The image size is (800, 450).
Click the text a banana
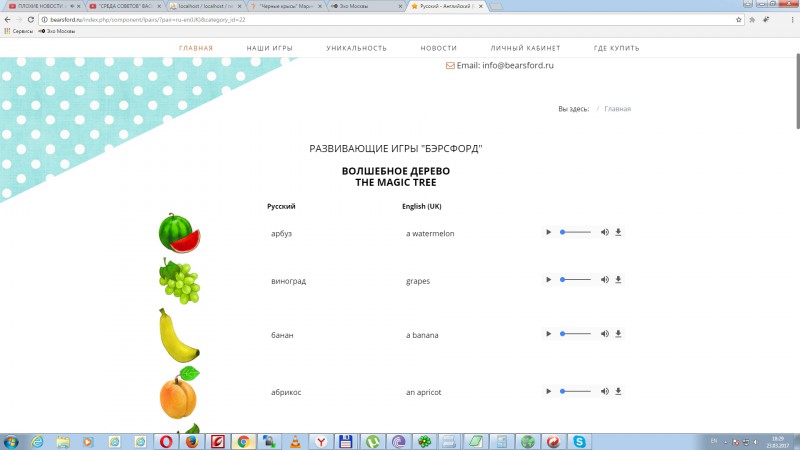point(422,335)
